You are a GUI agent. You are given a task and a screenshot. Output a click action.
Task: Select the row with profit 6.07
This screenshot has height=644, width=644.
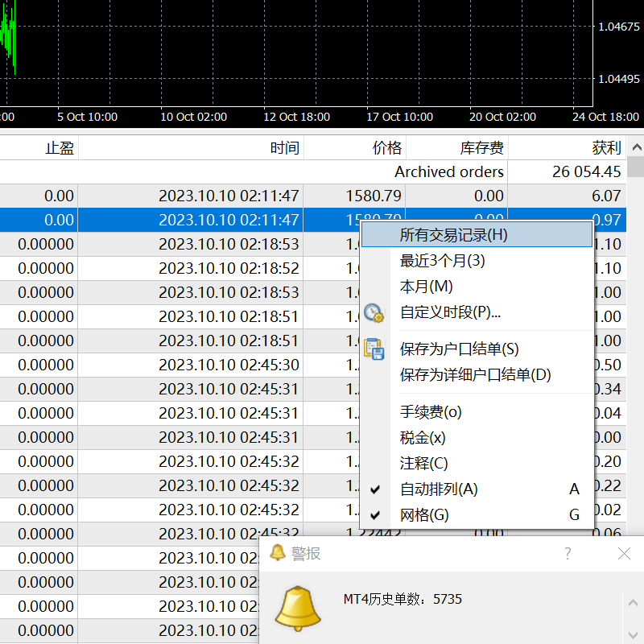[x=322, y=196]
